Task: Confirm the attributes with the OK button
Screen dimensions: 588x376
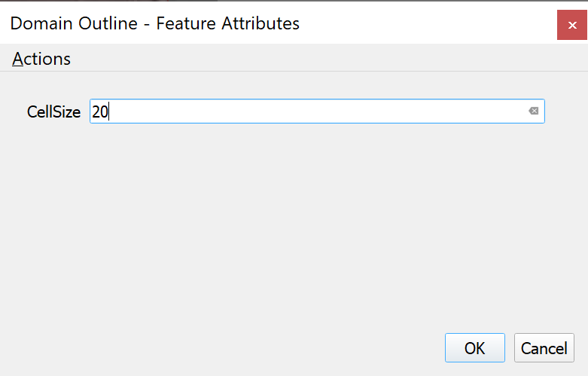Action: pos(474,348)
